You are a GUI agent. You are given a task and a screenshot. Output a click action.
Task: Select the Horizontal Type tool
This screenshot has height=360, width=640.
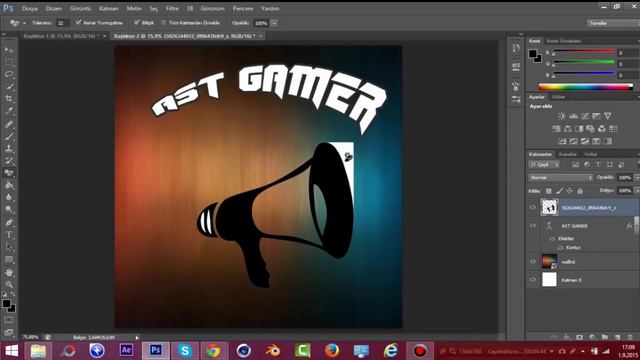coord(9,235)
